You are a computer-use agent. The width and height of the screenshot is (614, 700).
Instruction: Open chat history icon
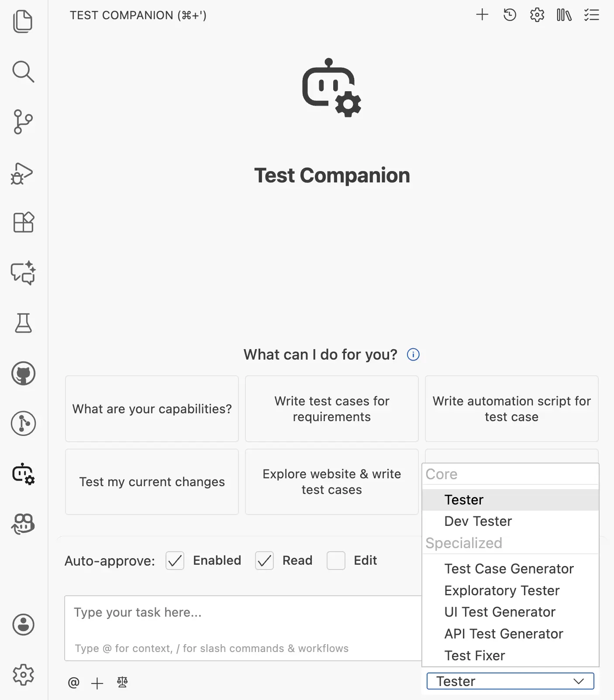point(509,14)
